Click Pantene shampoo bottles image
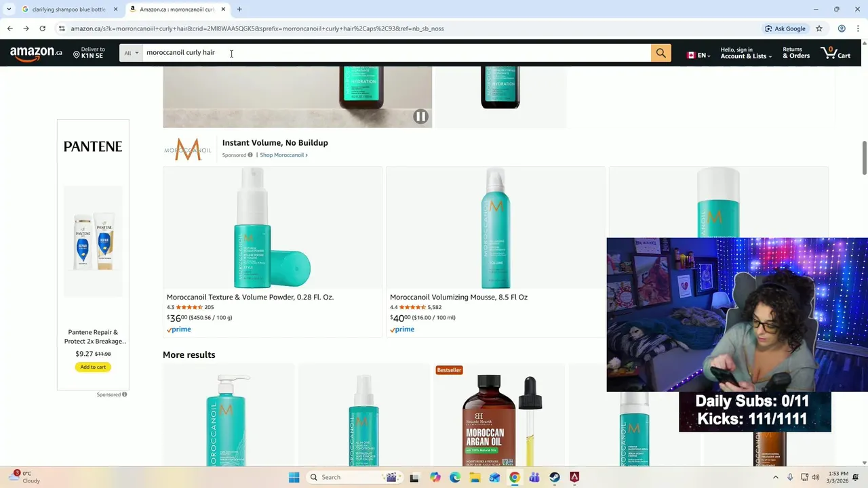Image resolution: width=868 pixels, height=488 pixels. pos(94,241)
